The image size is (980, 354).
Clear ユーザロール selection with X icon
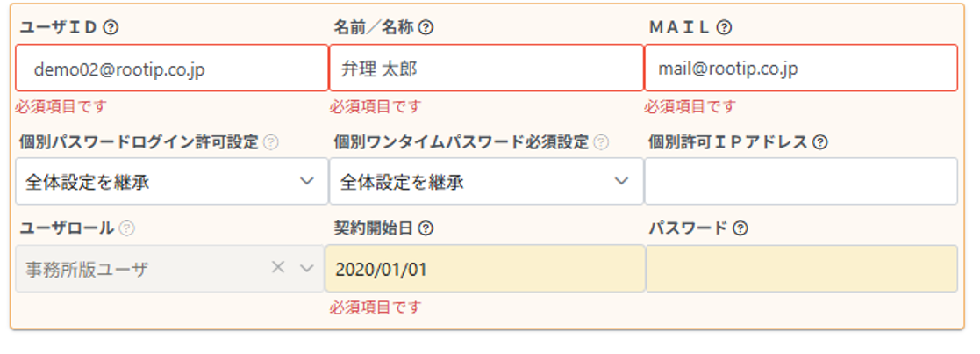coord(278,268)
